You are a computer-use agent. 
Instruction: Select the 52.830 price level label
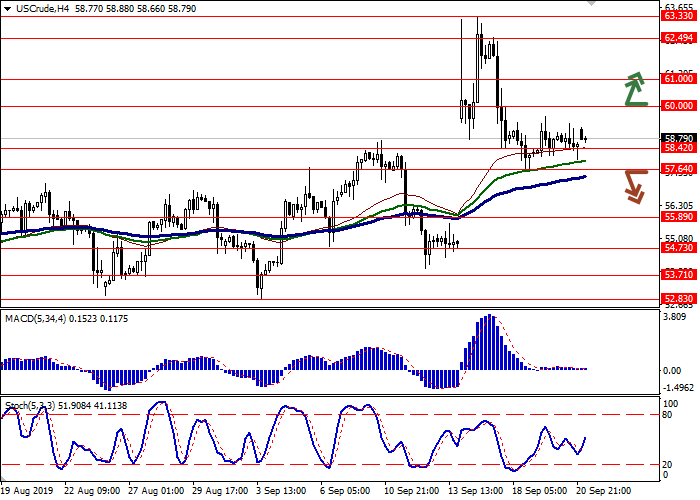[x=678, y=298]
